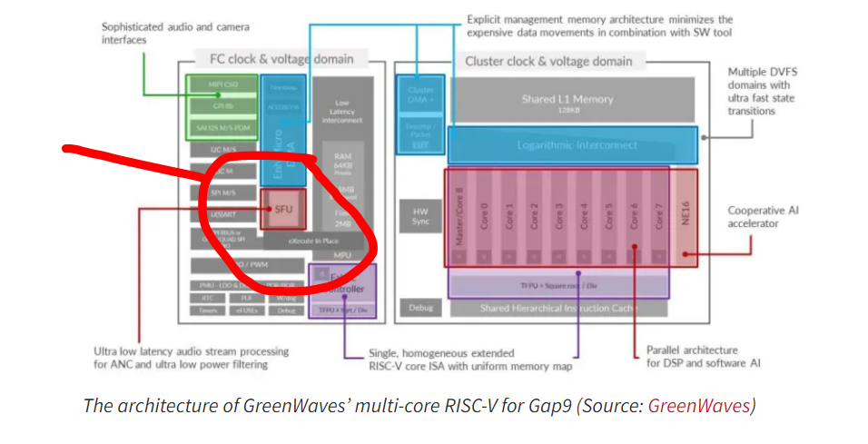Click the Master/Core 8 column
868x444 pixels.
point(459,216)
